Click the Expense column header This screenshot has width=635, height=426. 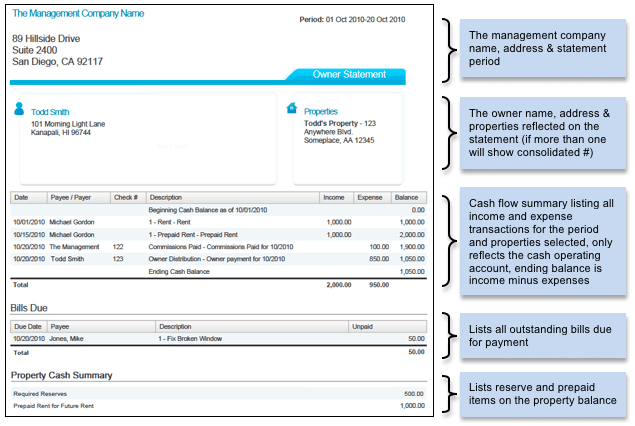point(370,197)
